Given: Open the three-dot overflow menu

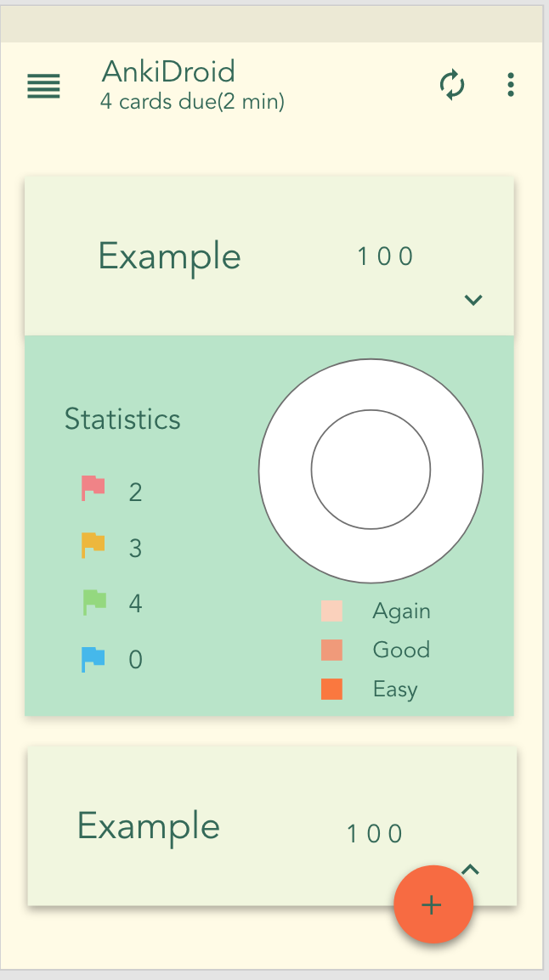Looking at the screenshot, I should click(x=511, y=84).
